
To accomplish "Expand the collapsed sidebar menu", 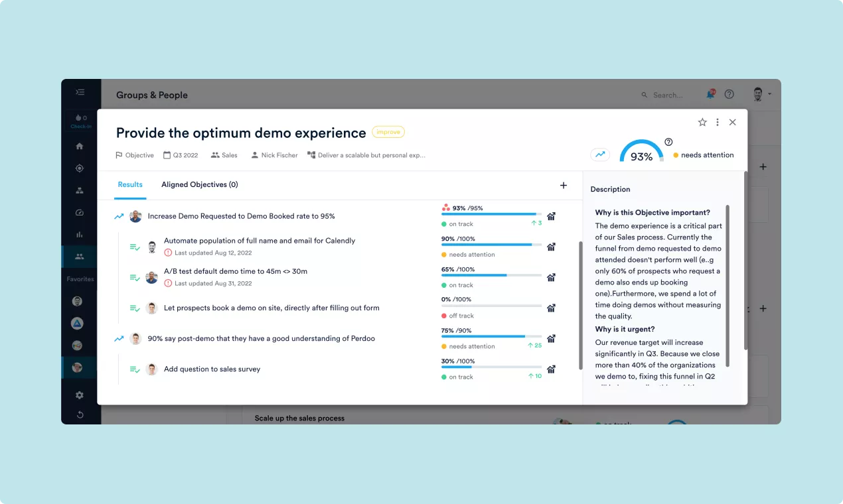I will (80, 93).
